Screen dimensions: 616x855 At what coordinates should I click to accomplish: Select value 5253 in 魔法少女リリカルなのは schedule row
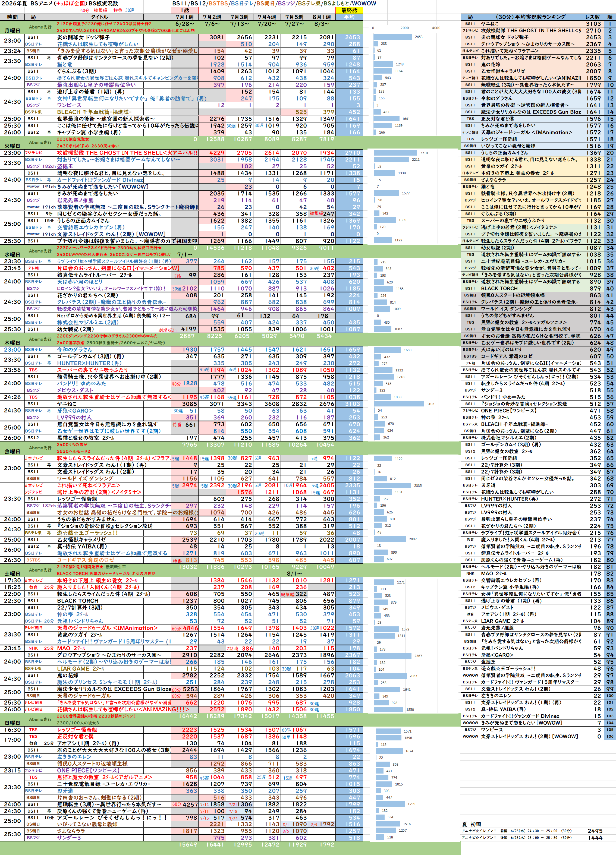pos(190,689)
